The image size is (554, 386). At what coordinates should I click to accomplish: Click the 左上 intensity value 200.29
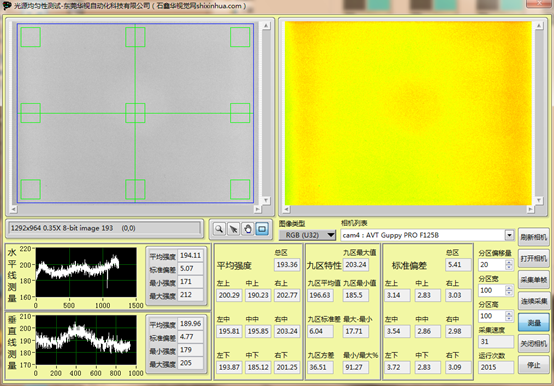[229, 295]
